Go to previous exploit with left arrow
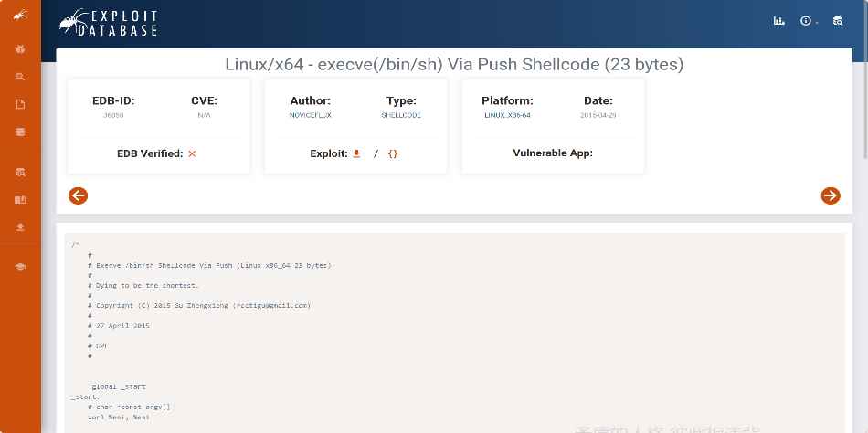 coord(78,195)
